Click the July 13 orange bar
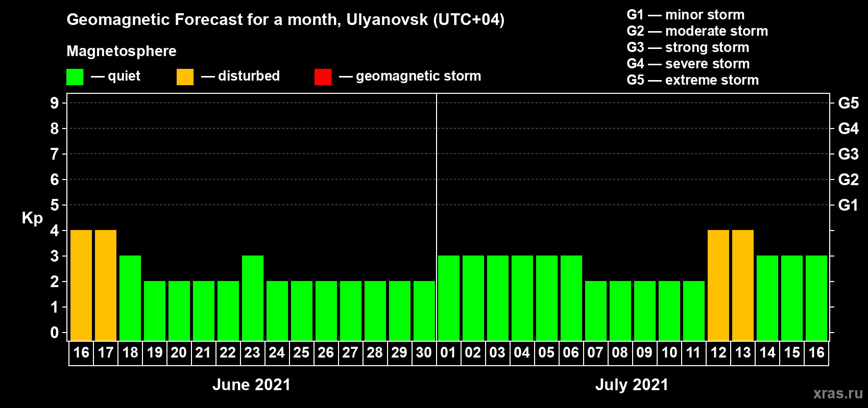This screenshot has height=408, width=868. [743, 286]
